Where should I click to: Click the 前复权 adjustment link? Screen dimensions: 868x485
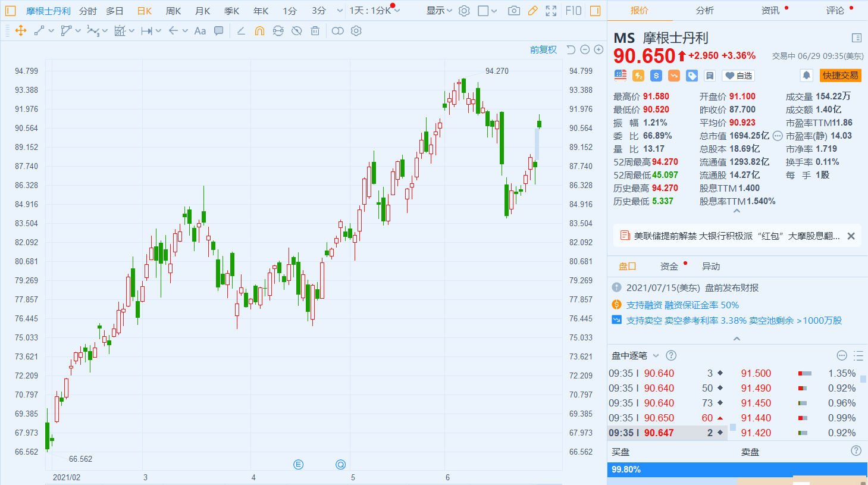[543, 50]
